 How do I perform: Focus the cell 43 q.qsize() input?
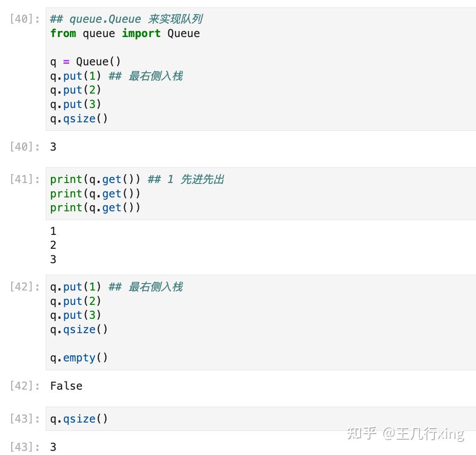tap(79, 419)
